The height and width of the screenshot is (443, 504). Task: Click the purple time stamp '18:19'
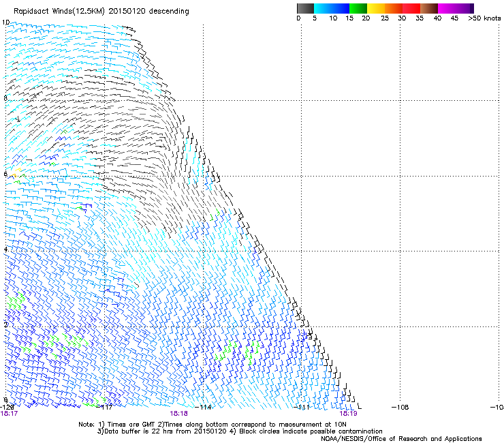click(349, 414)
